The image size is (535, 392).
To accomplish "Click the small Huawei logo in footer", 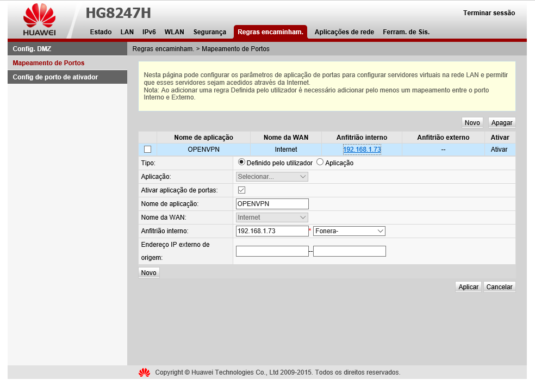I will click(x=144, y=372).
